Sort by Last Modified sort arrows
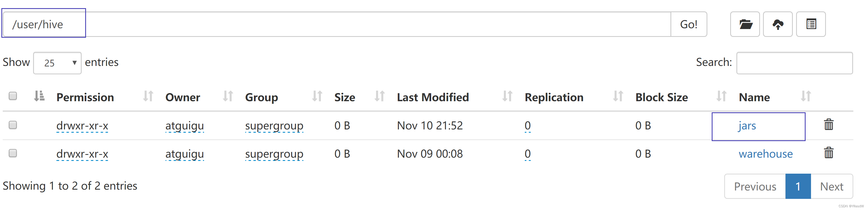This screenshot has width=868, height=210. coord(507,96)
